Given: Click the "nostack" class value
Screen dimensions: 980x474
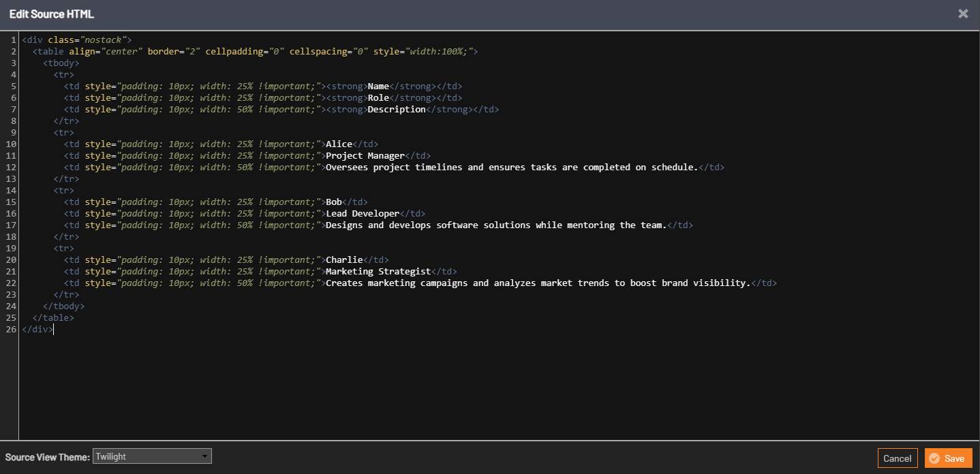Looking at the screenshot, I should [x=102, y=40].
